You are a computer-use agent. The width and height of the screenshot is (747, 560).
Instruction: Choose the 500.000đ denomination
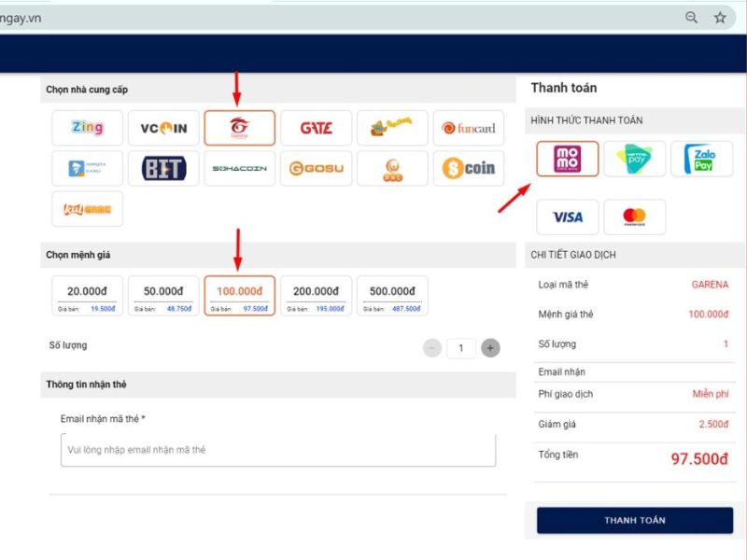(x=392, y=295)
